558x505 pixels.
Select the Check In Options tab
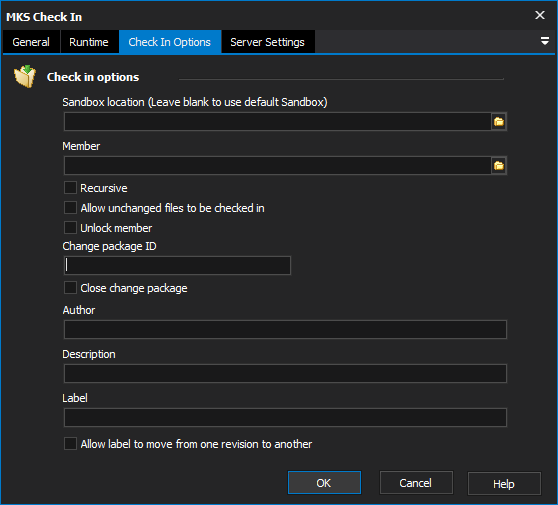click(170, 42)
